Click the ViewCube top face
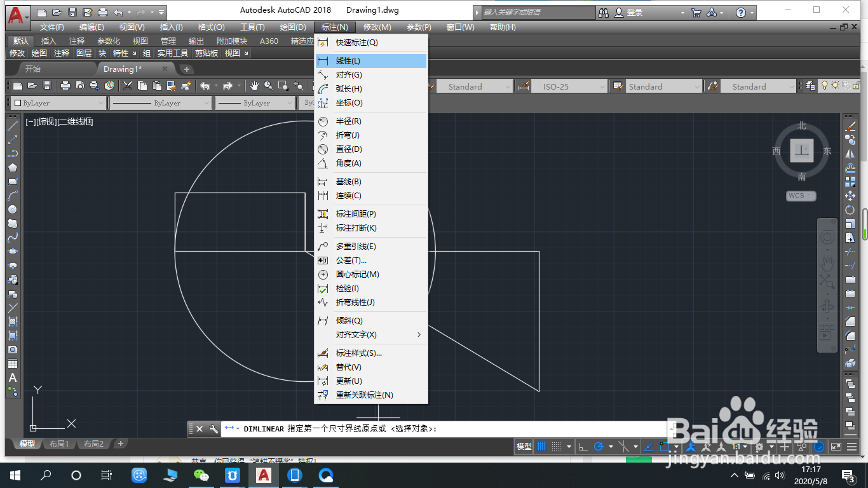Viewport: 868px width, 488px height. point(802,151)
